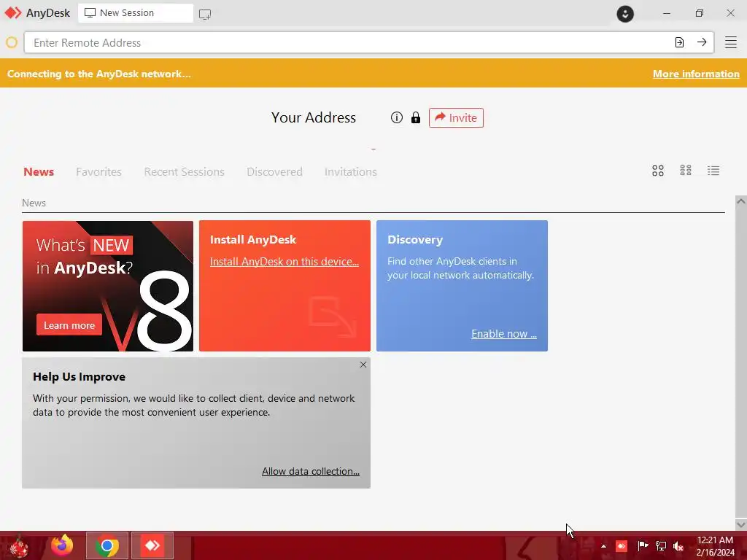Screen dimensions: 747x560
Task: Click the connection status circle indicator
Action: [12, 42]
